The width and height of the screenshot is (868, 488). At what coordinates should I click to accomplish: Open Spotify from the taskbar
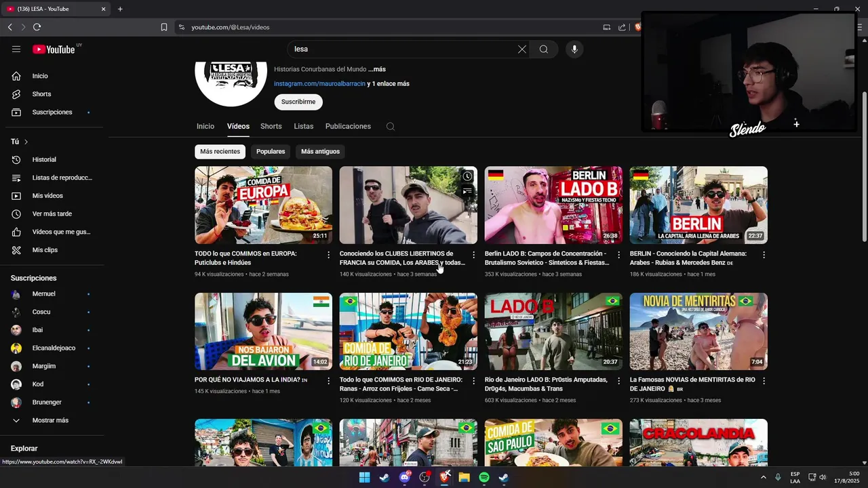click(484, 477)
